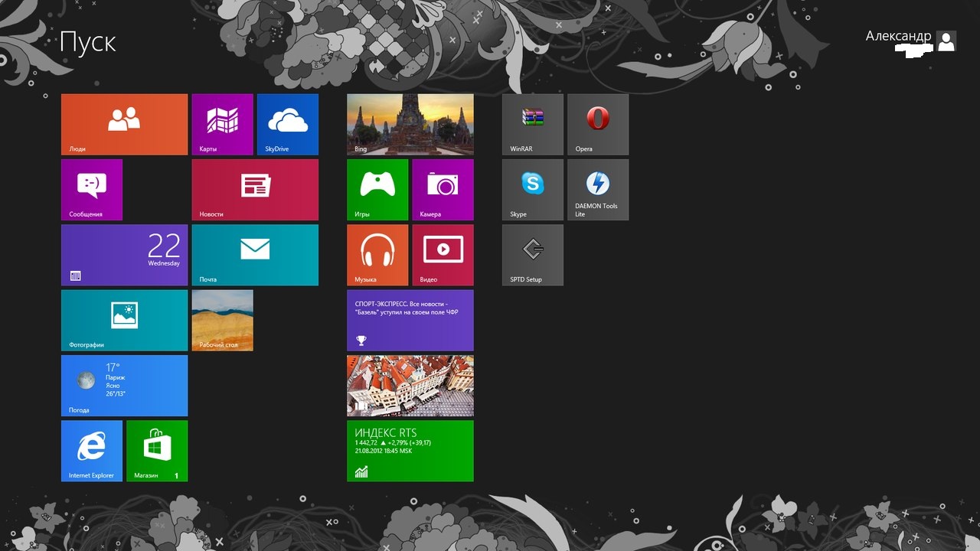This screenshot has height=551, width=980.
Task: Open the Новости (News) tile
Action: point(254,189)
